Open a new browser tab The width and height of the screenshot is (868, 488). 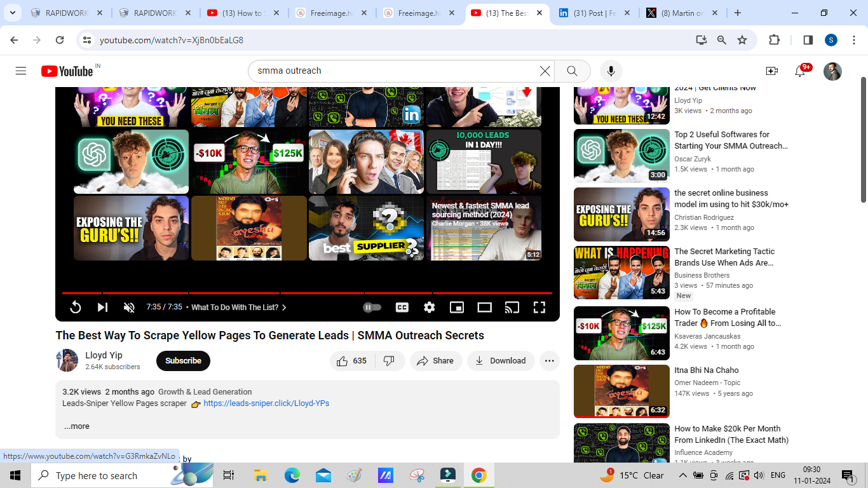pos(737,13)
